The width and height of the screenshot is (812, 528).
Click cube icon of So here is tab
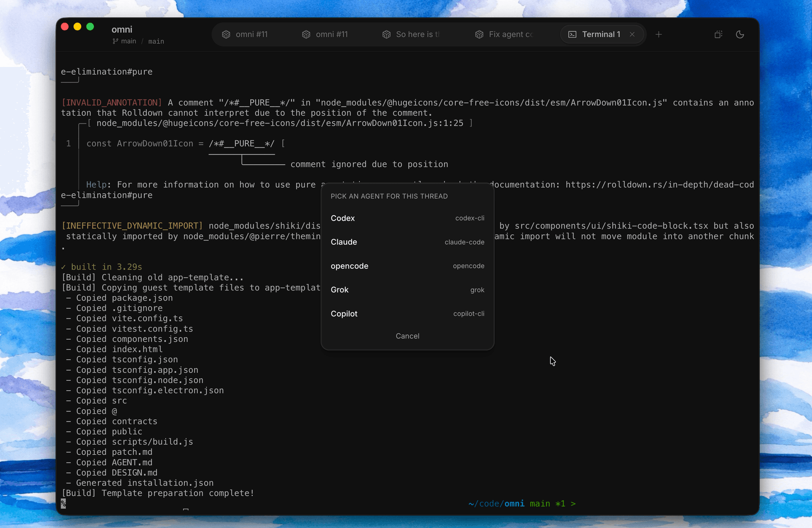386,34
